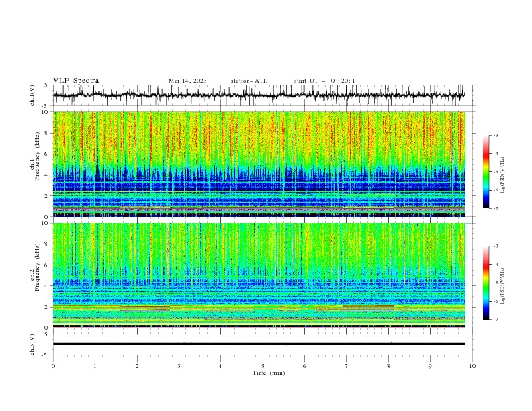Click the "-3" tick on lower colorbar
Image resolution: width=532 pixels, height=411 pixels.
click(495, 246)
